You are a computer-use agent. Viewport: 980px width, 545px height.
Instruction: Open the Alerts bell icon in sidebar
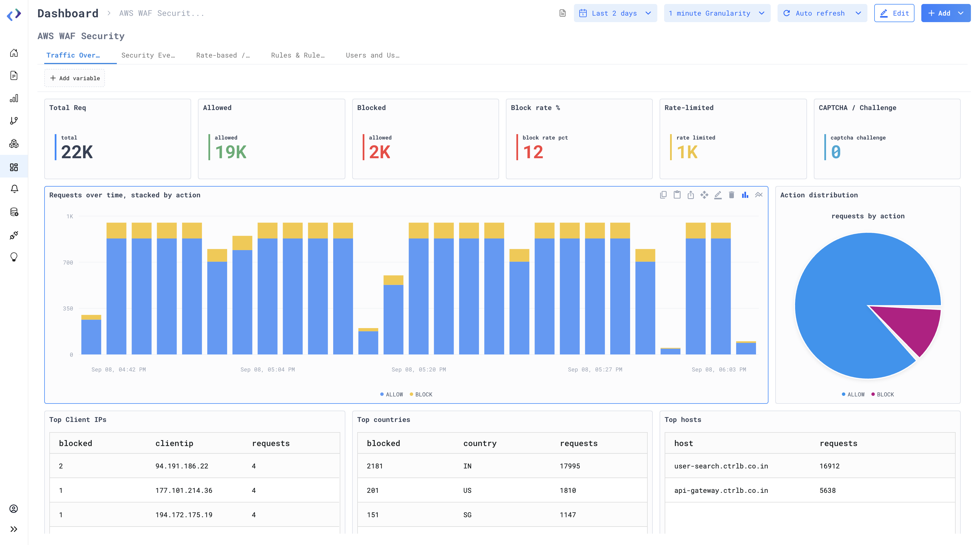pos(14,189)
